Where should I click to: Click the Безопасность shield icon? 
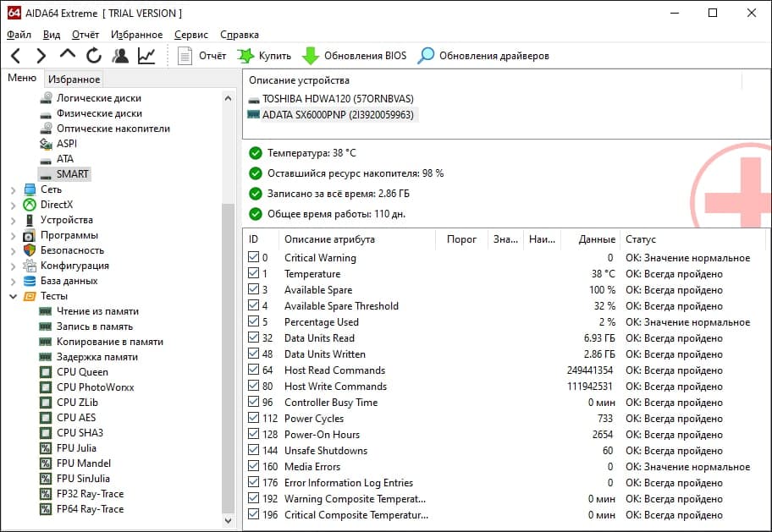[x=30, y=250]
